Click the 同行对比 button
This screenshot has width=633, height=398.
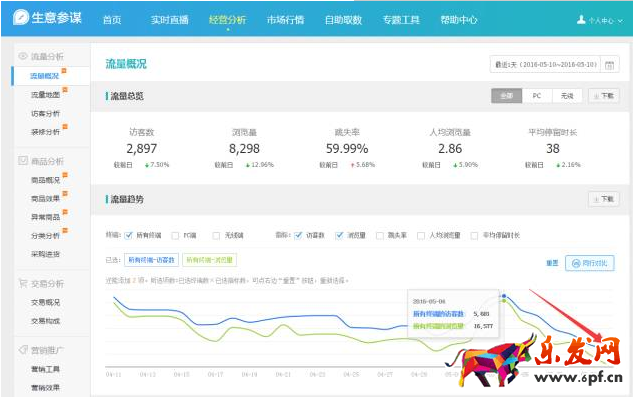click(590, 263)
